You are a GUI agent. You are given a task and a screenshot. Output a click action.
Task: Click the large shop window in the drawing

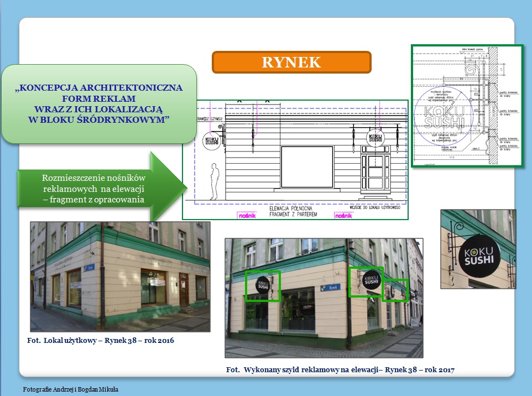click(307, 167)
